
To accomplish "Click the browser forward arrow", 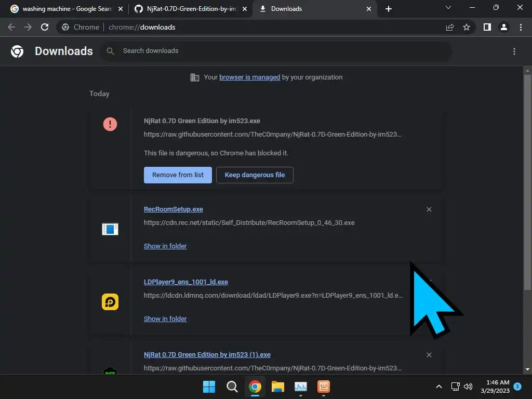I will pyautogui.click(x=28, y=27).
